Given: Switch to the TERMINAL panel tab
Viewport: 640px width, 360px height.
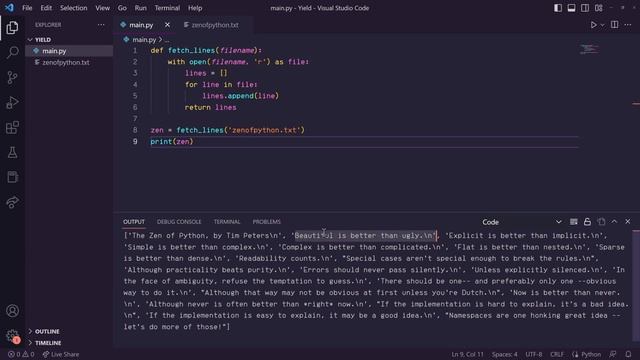Looking at the screenshot, I should pyautogui.click(x=227, y=222).
